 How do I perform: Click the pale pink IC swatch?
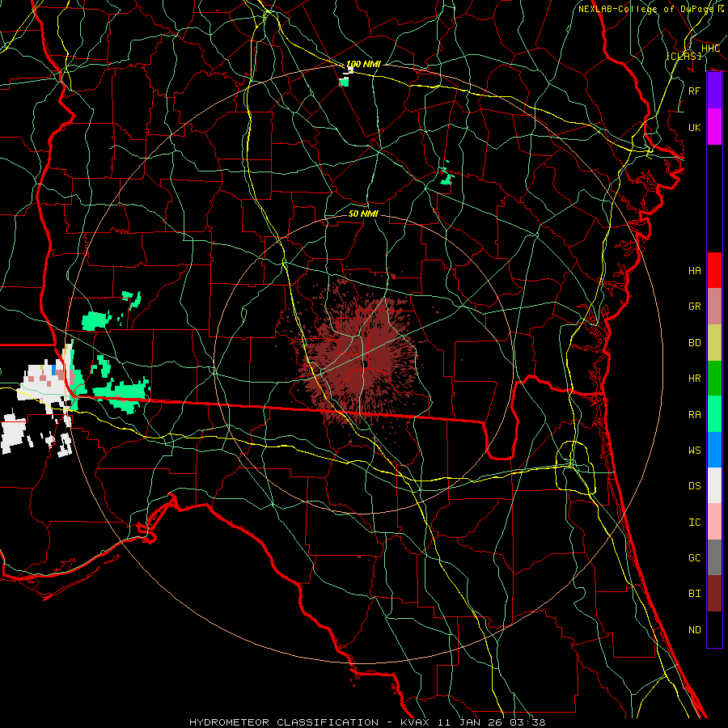[x=714, y=522]
